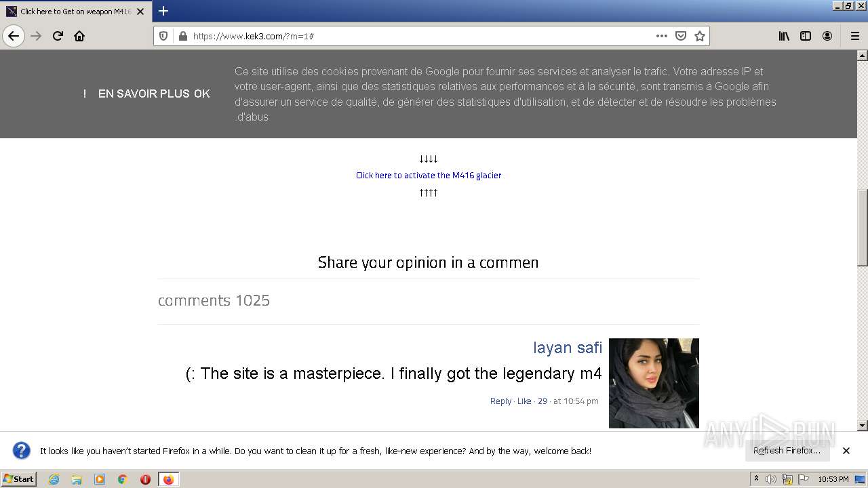868x488 pixels.
Task: Open page actions three-dot menu
Action: [x=662, y=36]
